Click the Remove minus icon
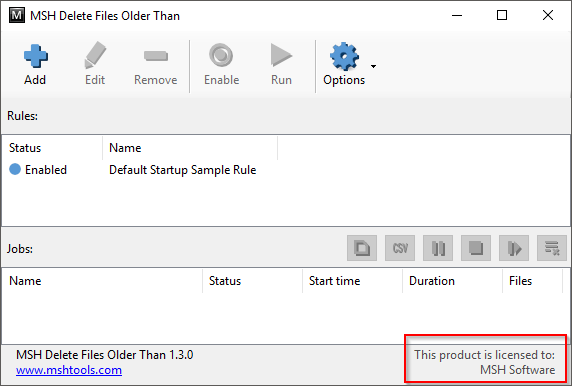This screenshot has height=386, width=572. [156, 56]
